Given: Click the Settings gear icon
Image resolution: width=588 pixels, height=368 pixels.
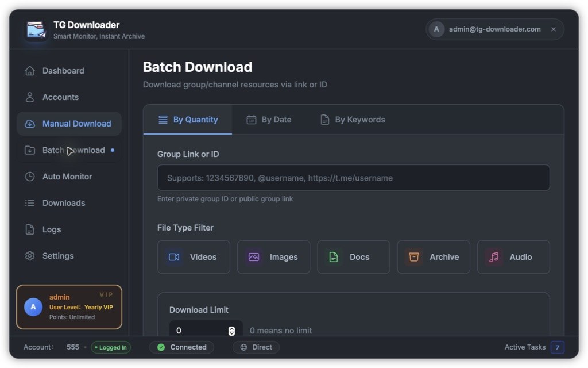Looking at the screenshot, I should (x=30, y=256).
